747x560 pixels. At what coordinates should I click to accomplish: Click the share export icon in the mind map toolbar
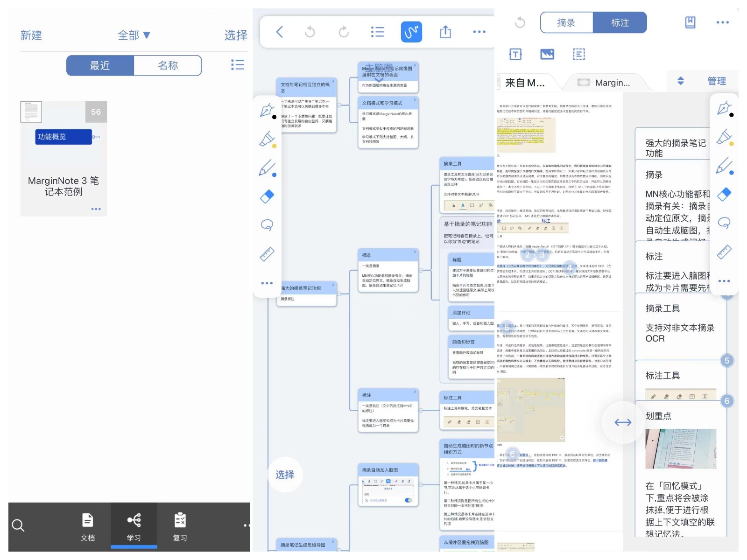click(x=445, y=32)
